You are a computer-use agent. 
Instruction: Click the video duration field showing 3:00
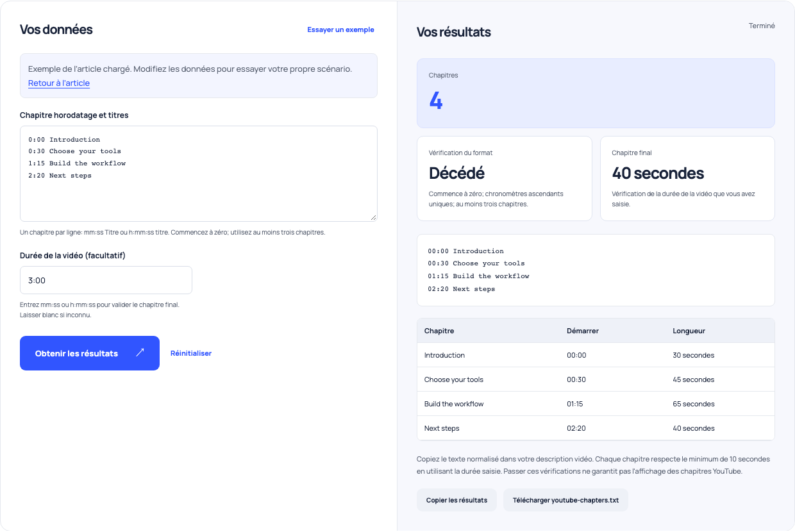click(106, 280)
